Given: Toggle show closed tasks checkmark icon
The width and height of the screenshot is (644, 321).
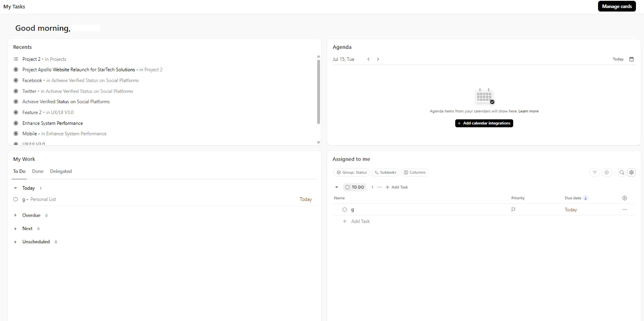Looking at the screenshot, I should coord(607,172).
